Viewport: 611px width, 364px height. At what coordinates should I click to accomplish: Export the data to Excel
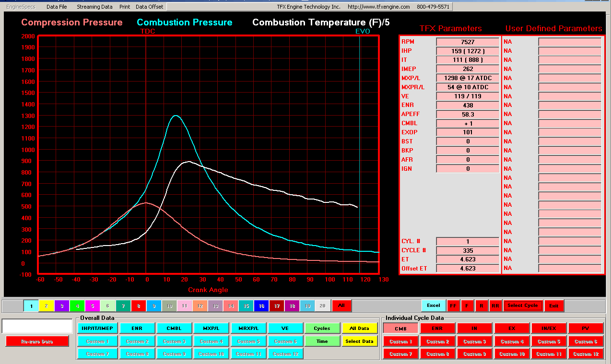click(x=433, y=305)
